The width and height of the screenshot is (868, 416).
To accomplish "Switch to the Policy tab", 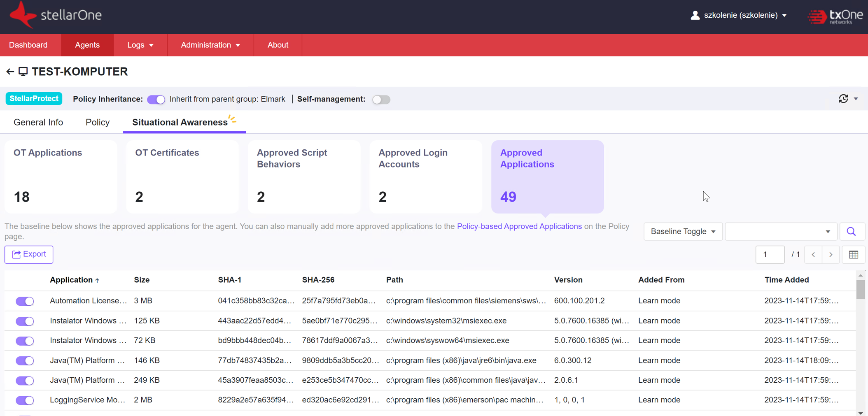I will click(x=98, y=122).
